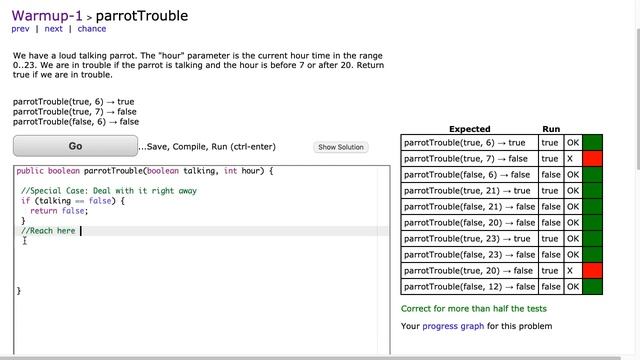Viewport: 640px width, 360px height.
Task: Click the Run column header
Action: [x=551, y=129]
